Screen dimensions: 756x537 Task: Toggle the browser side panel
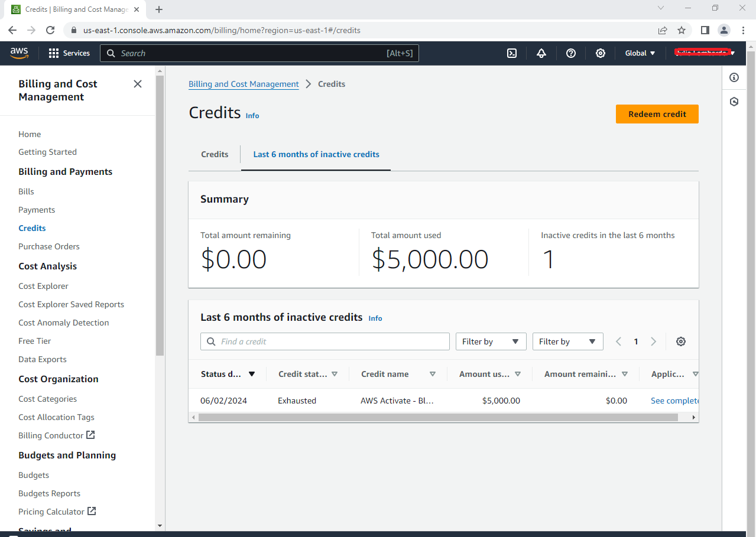(x=705, y=30)
